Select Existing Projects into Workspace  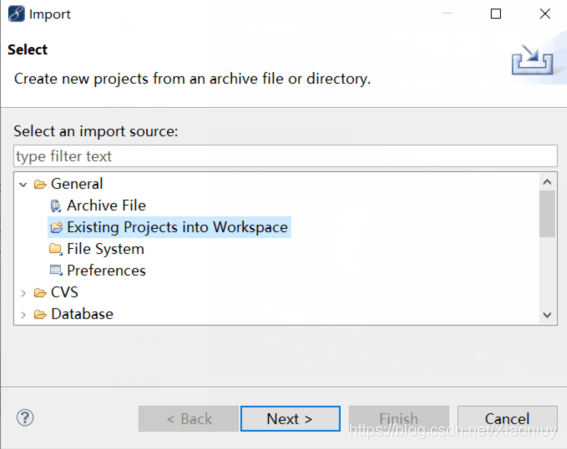click(169, 227)
